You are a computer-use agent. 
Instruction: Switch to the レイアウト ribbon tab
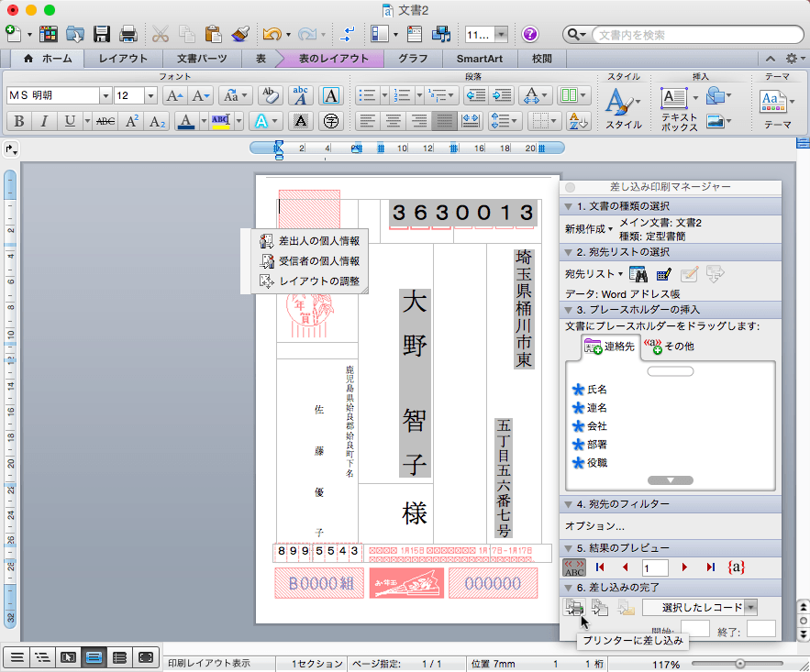[x=123, y=59]
